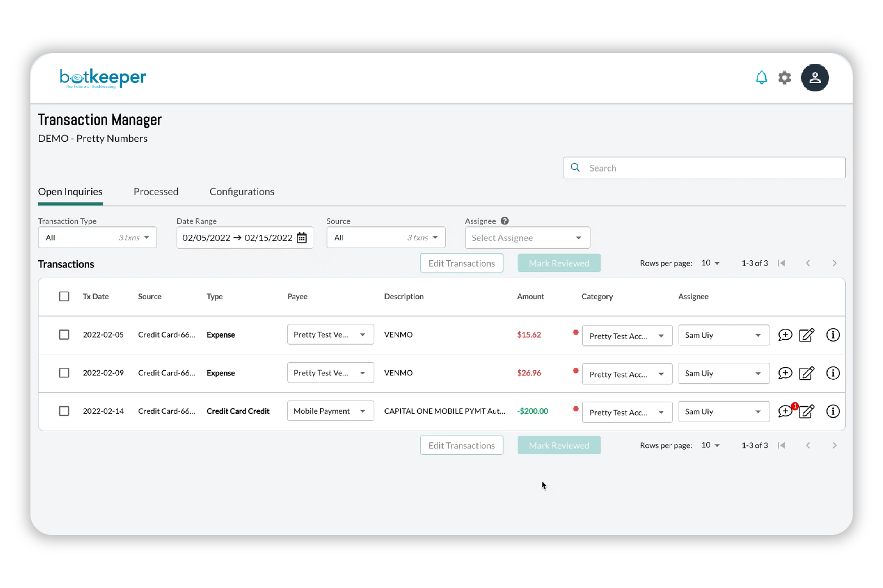883x588 pixels.
Task: Select the checkbox for the 2022-02-05 transaction
Action: click(64, 335)
